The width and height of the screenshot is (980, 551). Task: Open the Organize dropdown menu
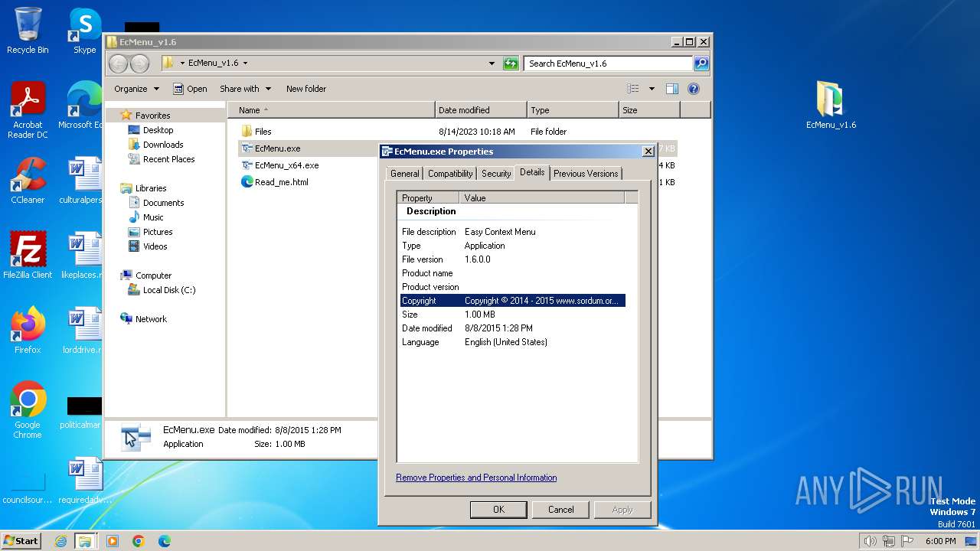[x=136, y=89]
